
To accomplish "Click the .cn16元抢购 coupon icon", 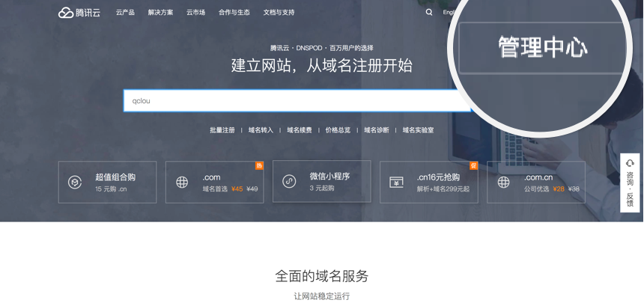I will click(396, 183).
